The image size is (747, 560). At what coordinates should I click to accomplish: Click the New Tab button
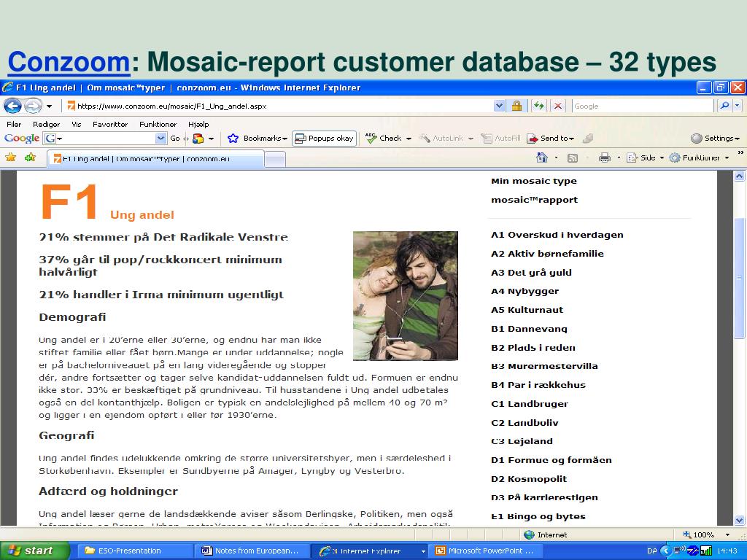275,159
